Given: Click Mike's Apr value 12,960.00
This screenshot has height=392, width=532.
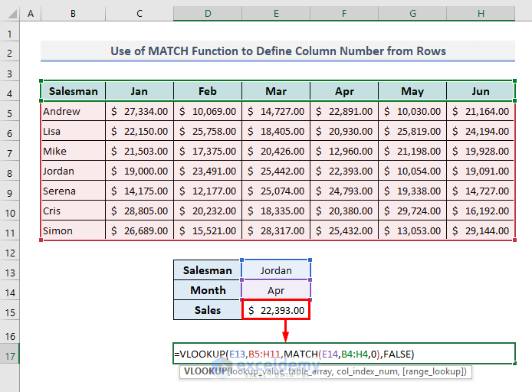Looking at the screenshot, I should pos(344,151).
